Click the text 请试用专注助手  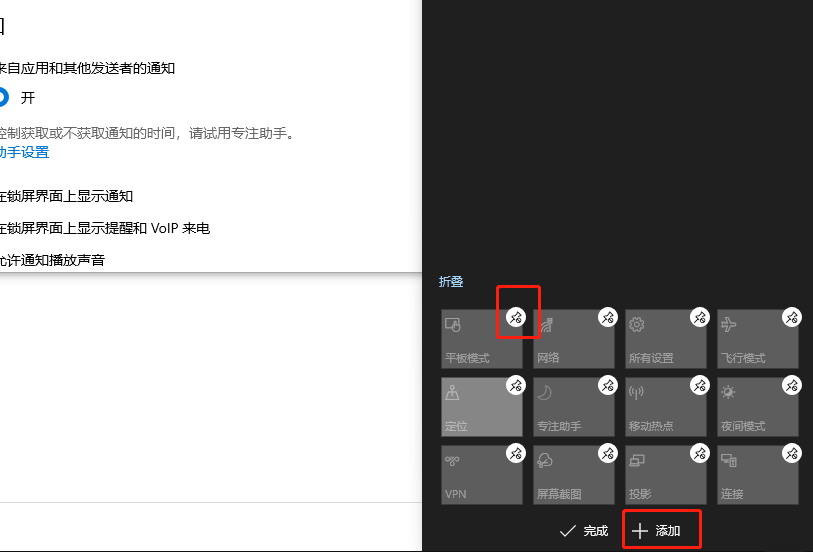tap(238, 134)
